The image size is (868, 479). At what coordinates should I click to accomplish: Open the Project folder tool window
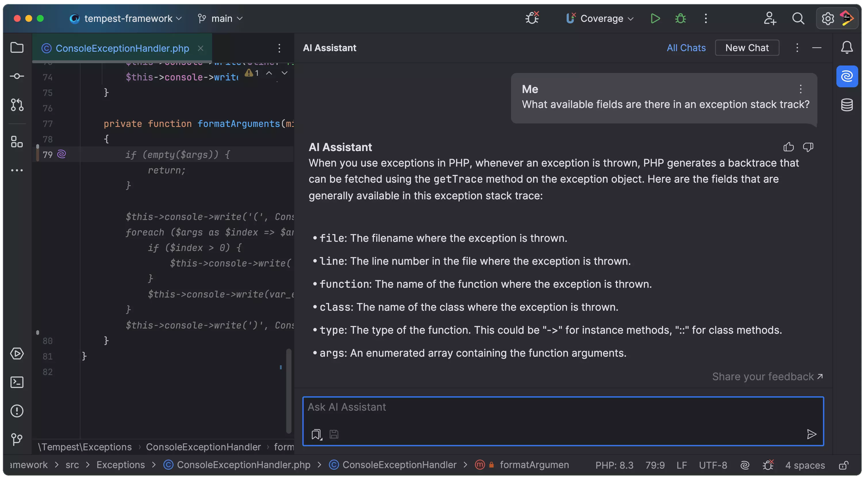17,47
